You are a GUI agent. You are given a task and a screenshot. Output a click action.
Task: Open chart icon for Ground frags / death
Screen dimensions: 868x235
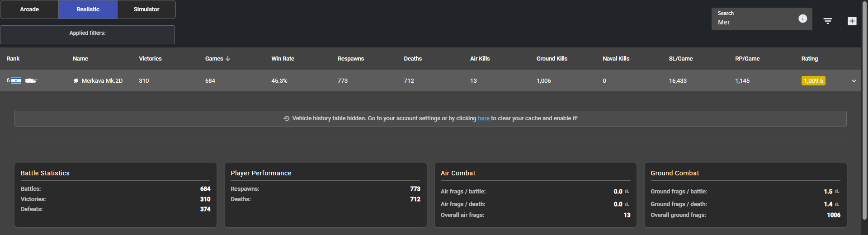[x=837, y=204]
